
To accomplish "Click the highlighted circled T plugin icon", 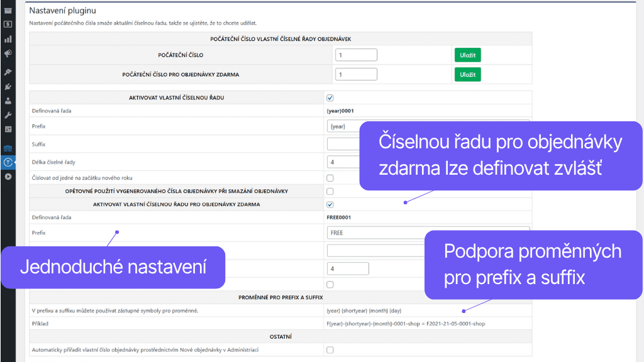I will (8, 162).
